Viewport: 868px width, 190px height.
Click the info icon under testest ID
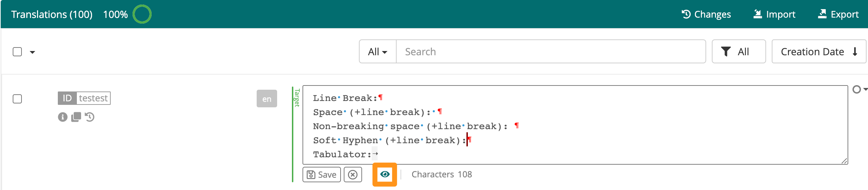point(62,117)
